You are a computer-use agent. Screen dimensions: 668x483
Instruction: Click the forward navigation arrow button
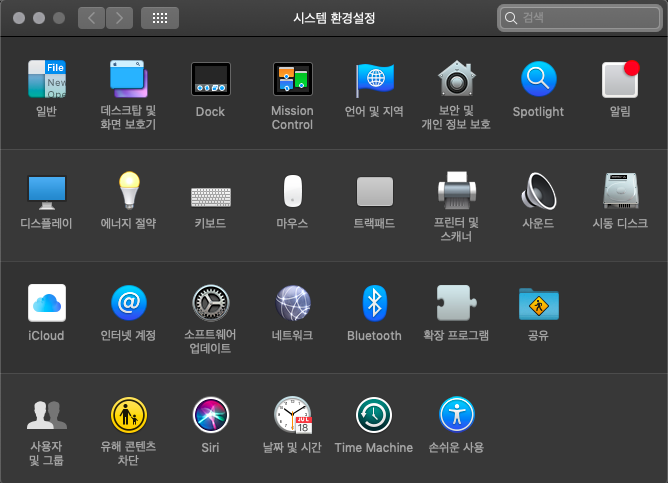click(119, 18)
